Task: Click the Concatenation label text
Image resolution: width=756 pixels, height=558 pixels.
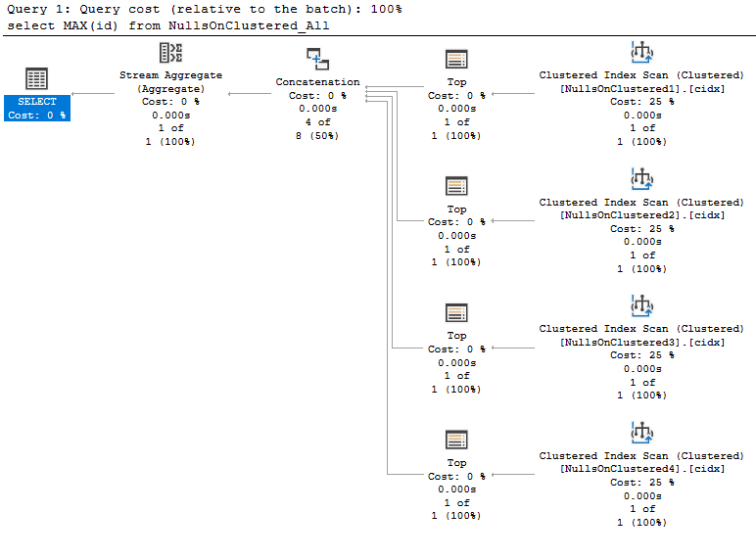Action: click(x=317, y=82)
